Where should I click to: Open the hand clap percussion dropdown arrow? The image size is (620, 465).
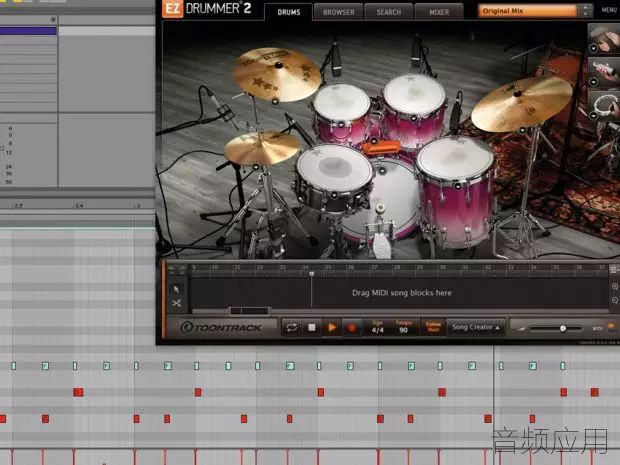[593, 48]
